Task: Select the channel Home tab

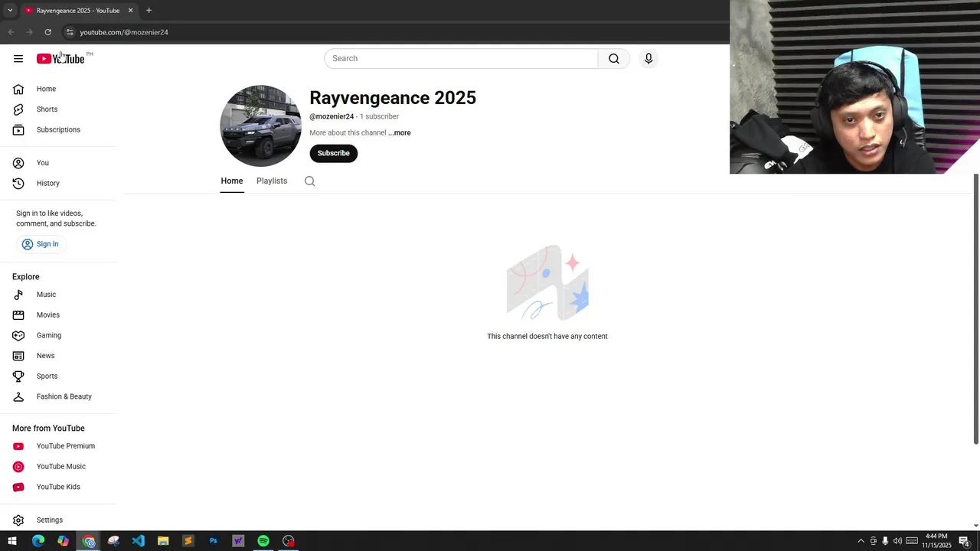Action: pos(232,181)
